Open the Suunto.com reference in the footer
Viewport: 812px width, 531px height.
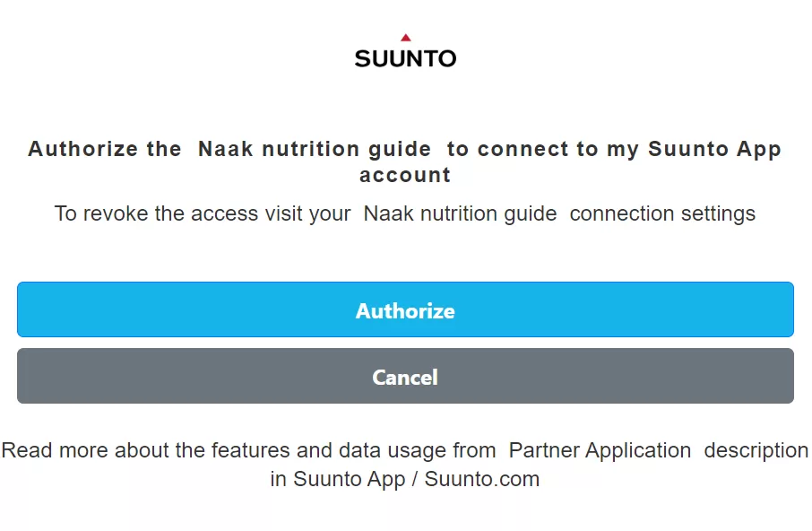[482, 479]
